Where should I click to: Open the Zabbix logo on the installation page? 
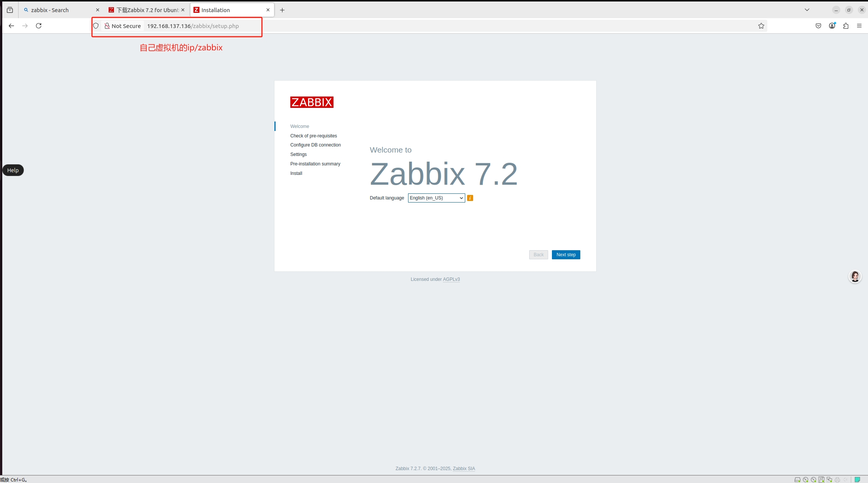[x=312, y=102]
